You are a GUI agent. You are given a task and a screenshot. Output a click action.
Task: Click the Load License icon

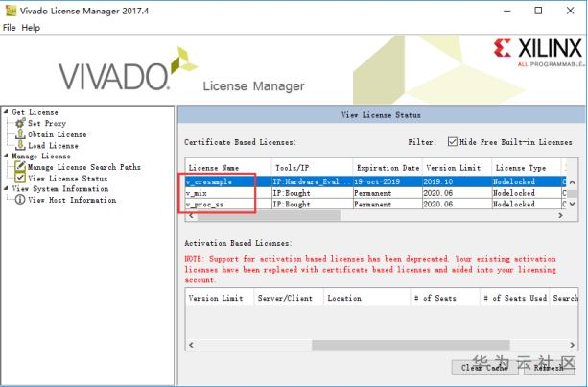tap(21, 145)
